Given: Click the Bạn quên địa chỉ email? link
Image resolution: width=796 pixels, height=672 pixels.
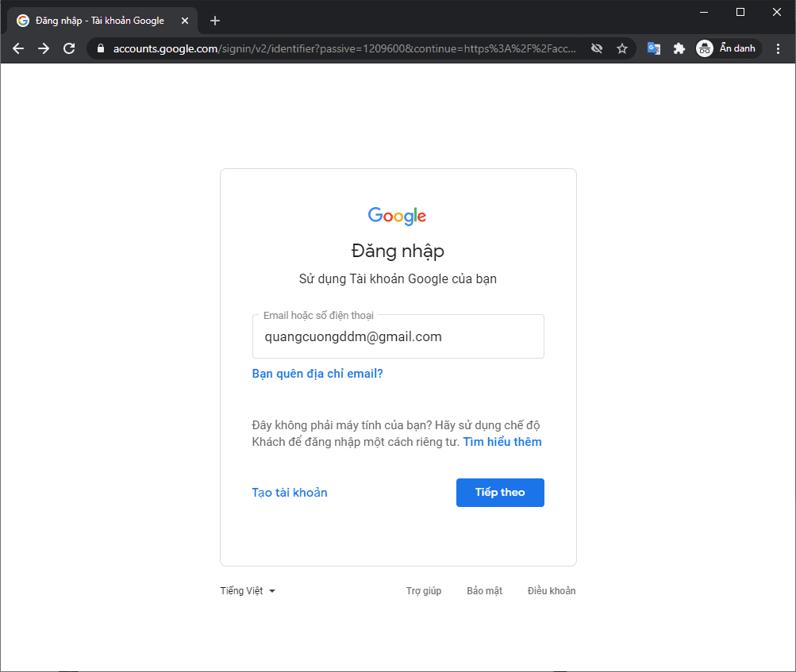Looking at the screenshot, I should coord(317,374).
